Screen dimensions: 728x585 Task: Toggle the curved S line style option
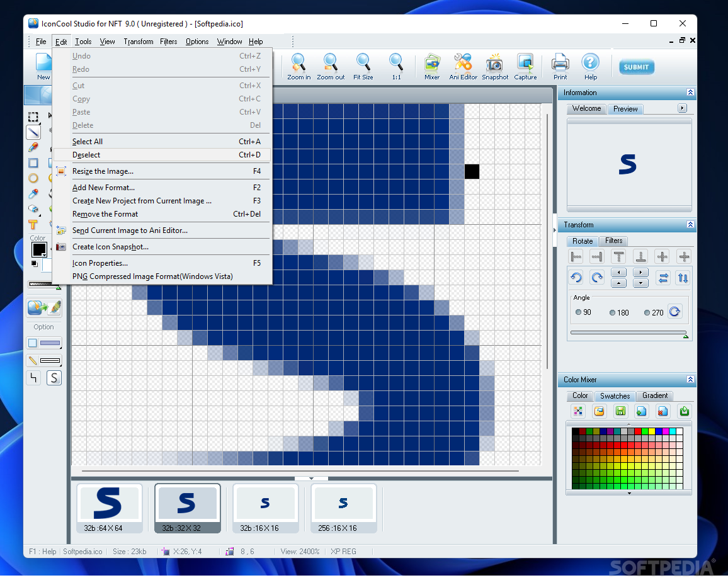pyautogui.click(x=54, y=378)
